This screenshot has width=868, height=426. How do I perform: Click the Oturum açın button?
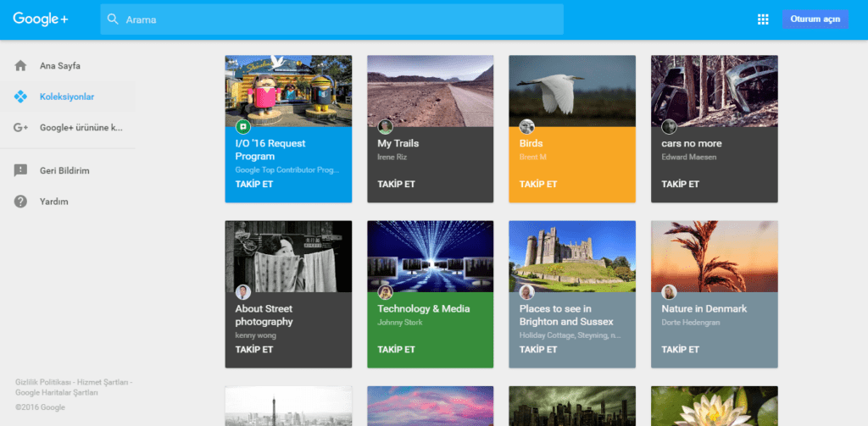(x=815, y=19)
